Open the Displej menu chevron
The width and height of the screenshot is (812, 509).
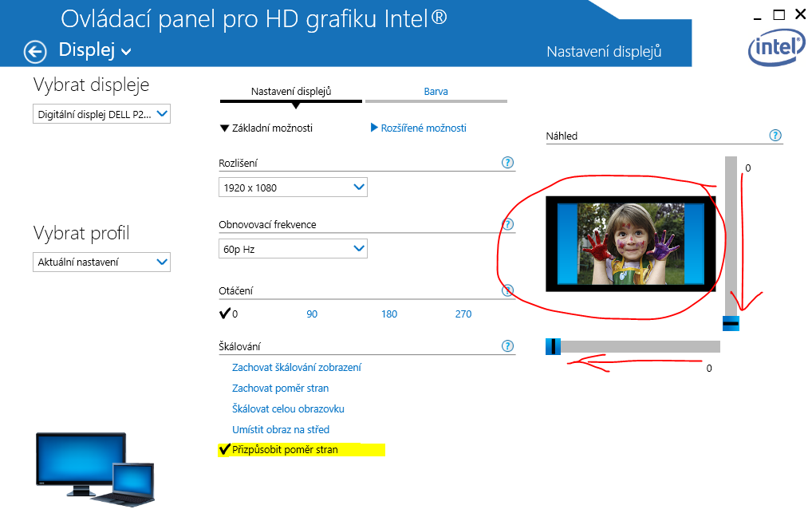pos(126,53)
